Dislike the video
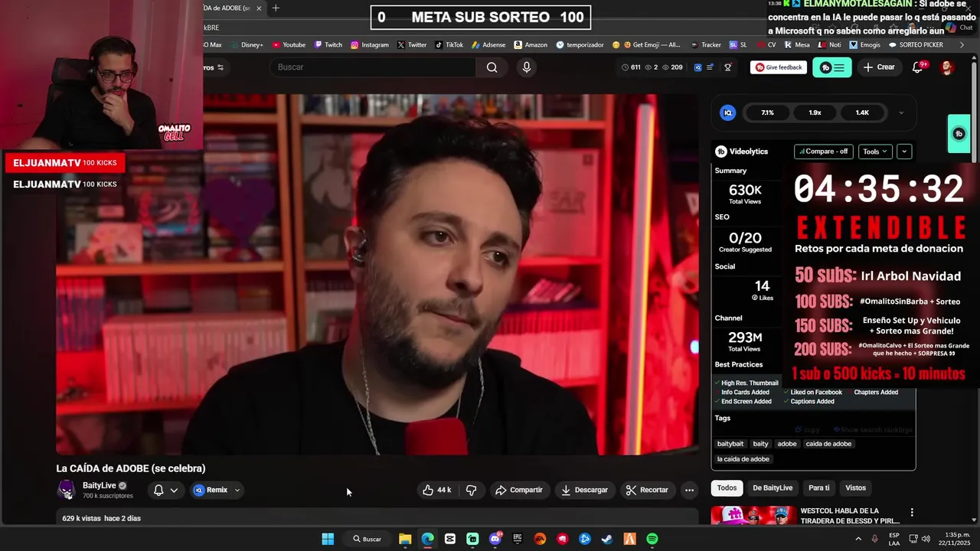Viewport: 980px width, 551px height. pos(471,490)
